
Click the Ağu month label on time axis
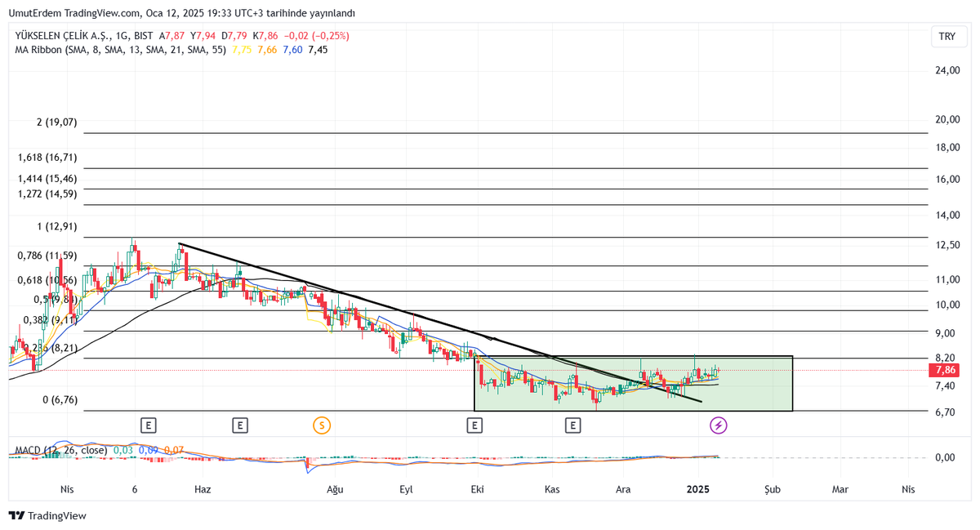tap(334, 490)
